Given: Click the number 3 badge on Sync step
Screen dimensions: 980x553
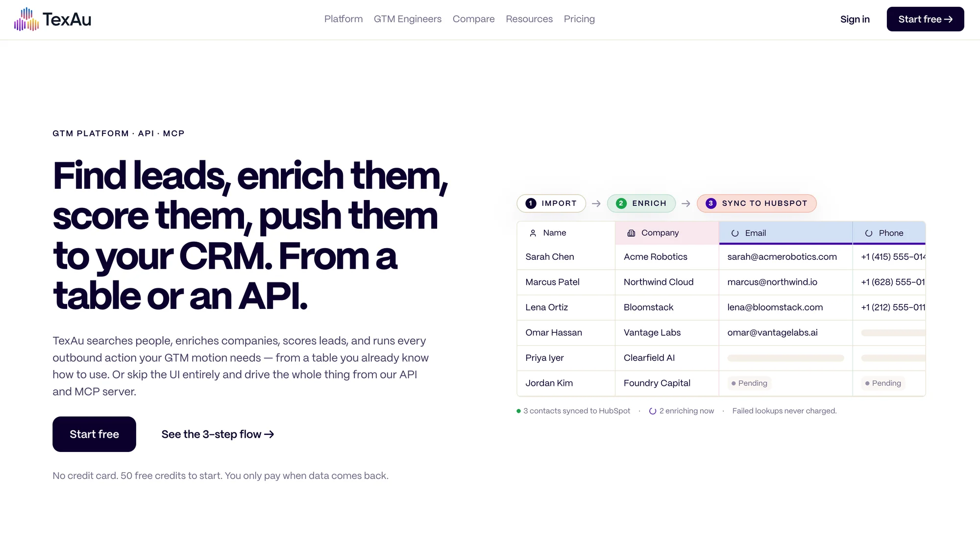Looking at the screenshot, I should (x=711, y=203).
